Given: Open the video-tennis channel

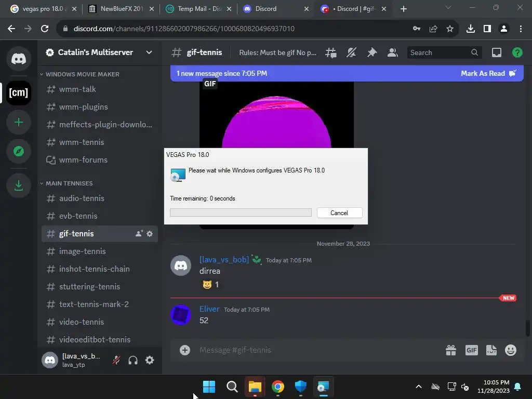Looking at the screenshot, I should (99, 322).
